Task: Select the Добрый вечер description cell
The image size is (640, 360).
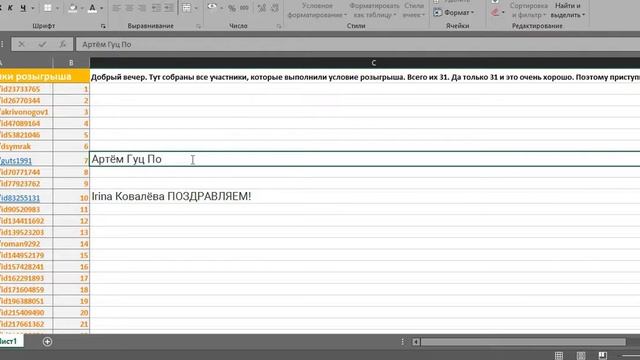Action: pyautogui.click(x=365, y=77)
